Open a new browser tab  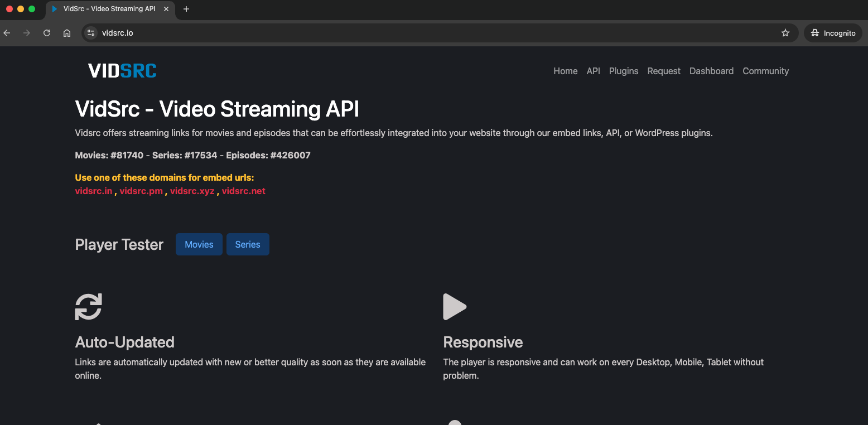(x=186, y=9)
